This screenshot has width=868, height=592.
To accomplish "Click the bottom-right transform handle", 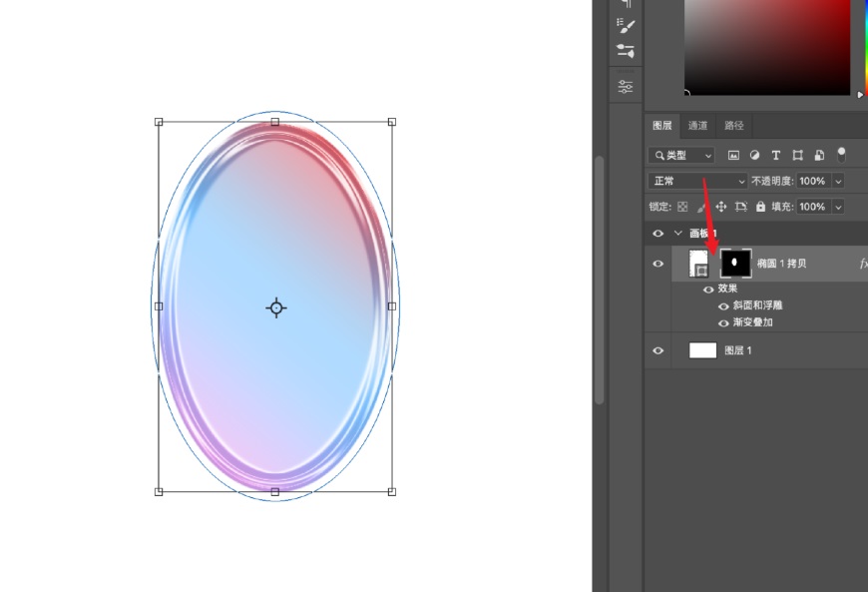I will [392, 492].
